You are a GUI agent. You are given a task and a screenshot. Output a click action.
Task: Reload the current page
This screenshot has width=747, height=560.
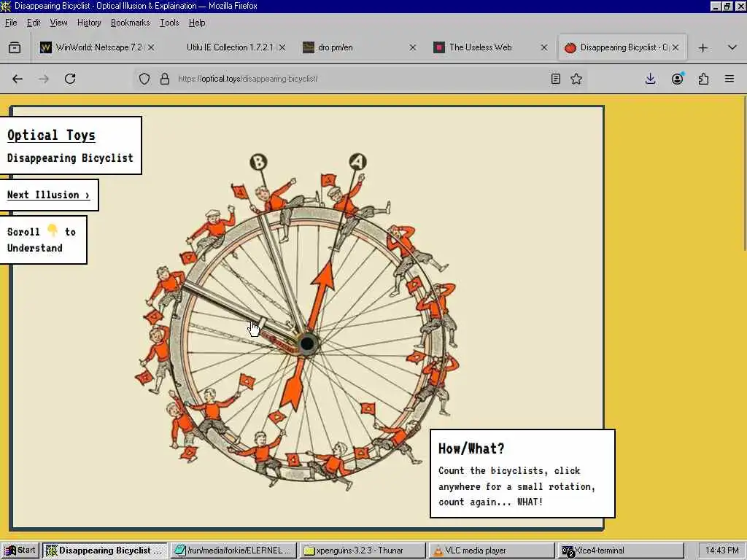[x=70, y=79]
